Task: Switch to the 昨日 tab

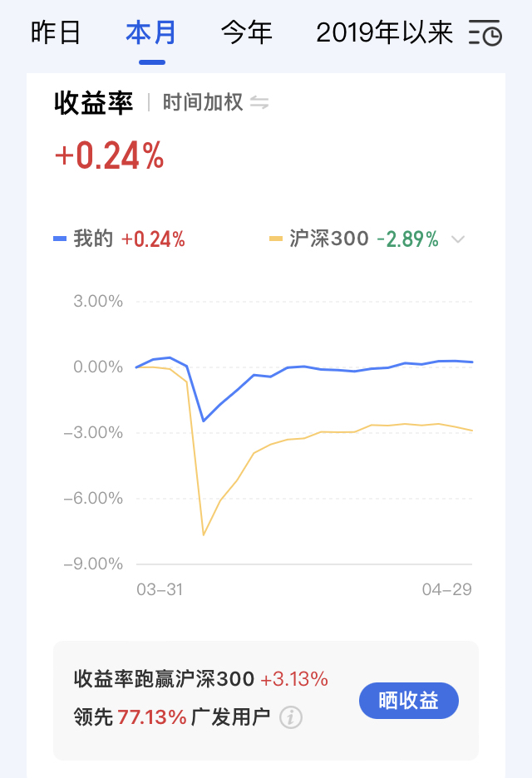Action: (56, 33)
